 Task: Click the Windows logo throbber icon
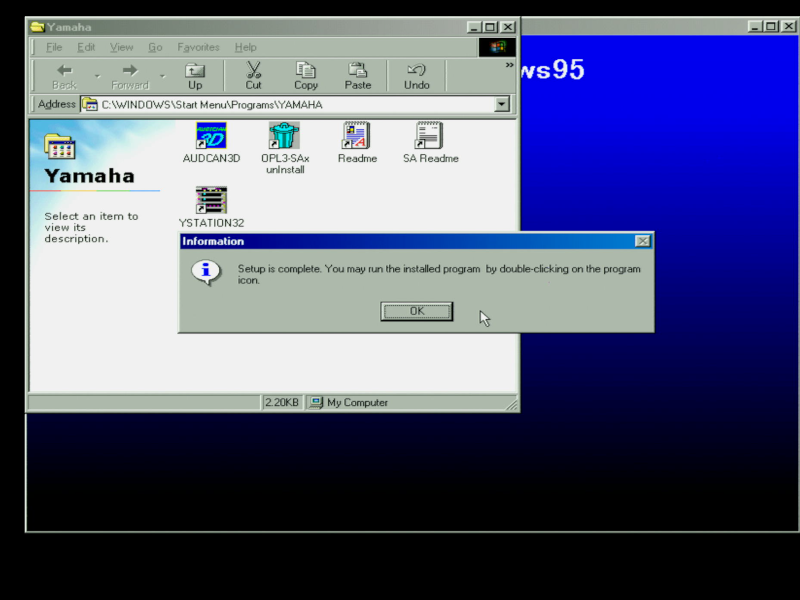coord(497,47)
